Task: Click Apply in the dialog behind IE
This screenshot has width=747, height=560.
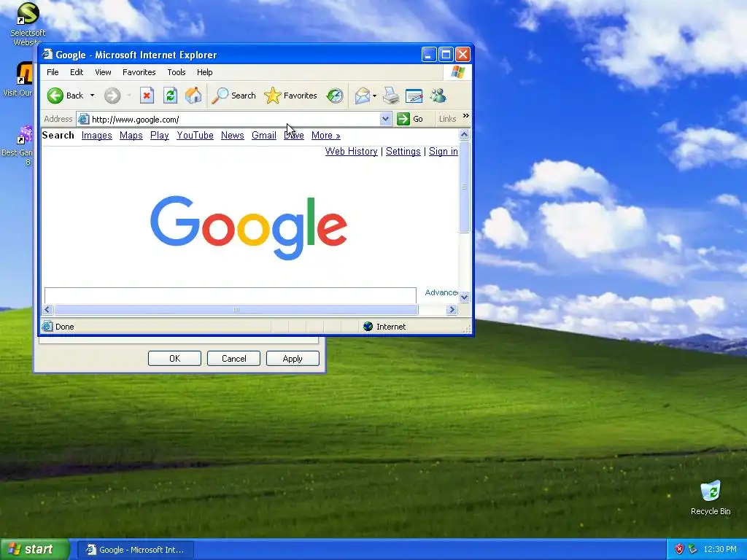Action: click(293, 359)
